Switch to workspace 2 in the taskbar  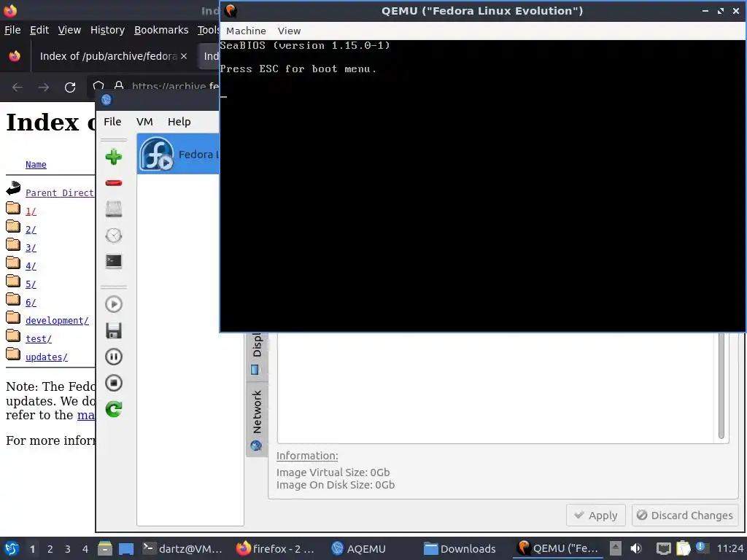pyautogui.click(x=50, y=549)
